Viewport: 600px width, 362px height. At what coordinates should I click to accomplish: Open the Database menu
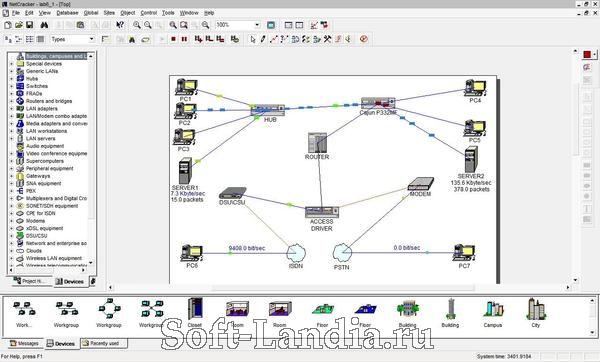coord(67,13)
